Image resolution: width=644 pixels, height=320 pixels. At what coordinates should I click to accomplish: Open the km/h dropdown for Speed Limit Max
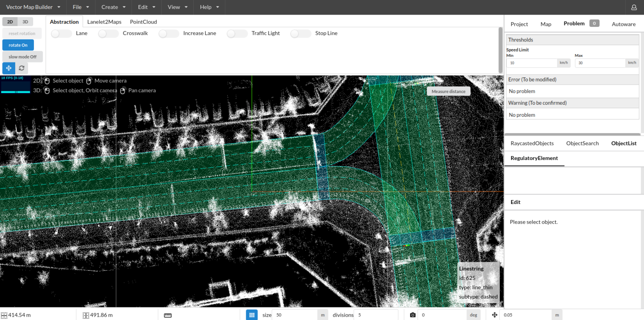click(x=632, y=62)
